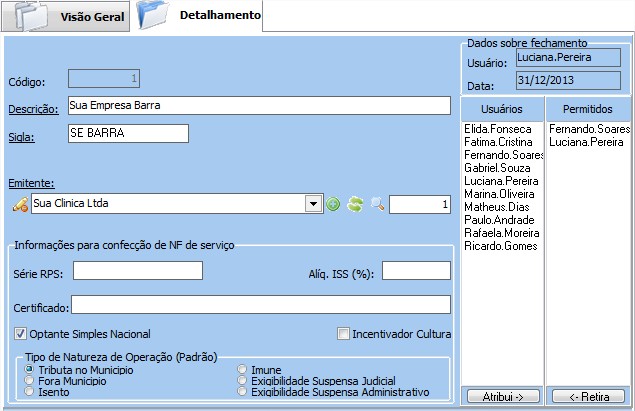Click the Descrição text field
Viewport: 635px width, 411px height.
pos(258,106)
